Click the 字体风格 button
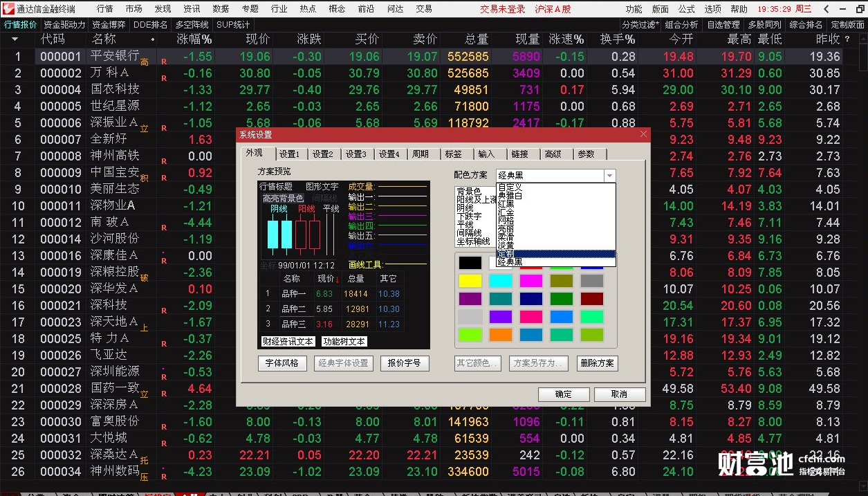Screen dimensions: 868x496 [x=282, y=363]
